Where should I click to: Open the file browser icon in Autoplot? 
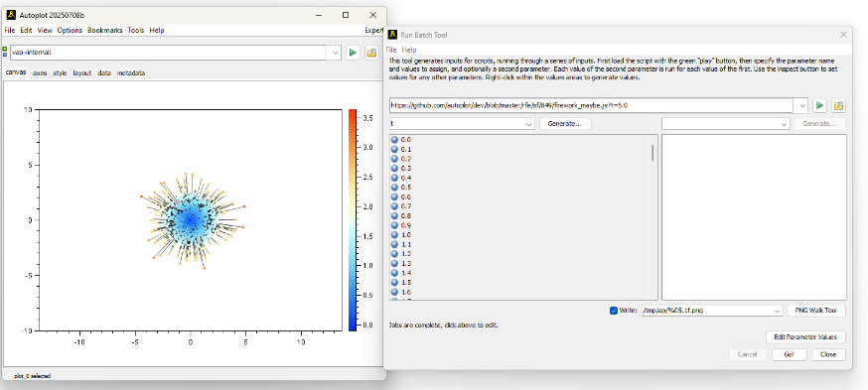371,53
